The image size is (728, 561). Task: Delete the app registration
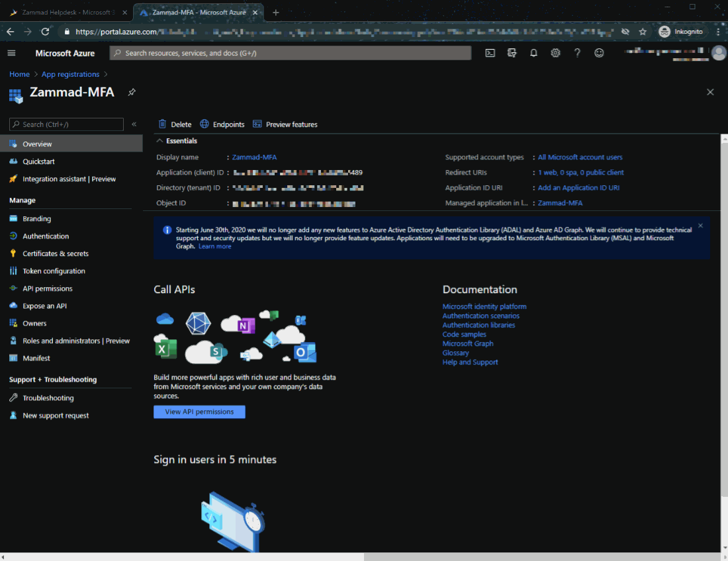[x=175, y=124]
